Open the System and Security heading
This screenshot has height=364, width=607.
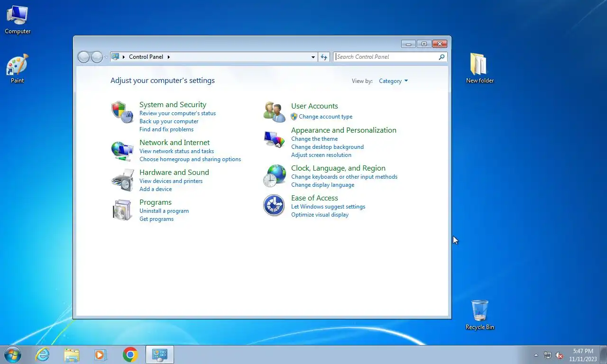[173, 105]
